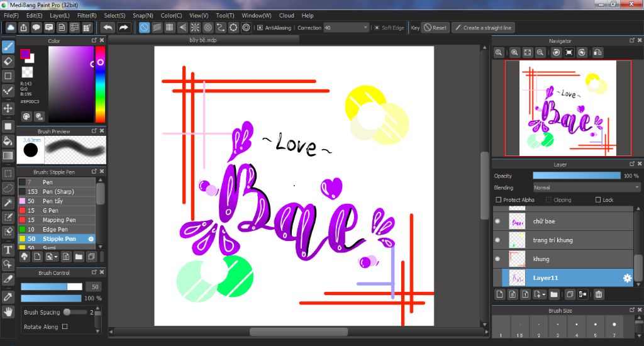Click the Reset button
The image size is (644, 346).
coord(435,28)
